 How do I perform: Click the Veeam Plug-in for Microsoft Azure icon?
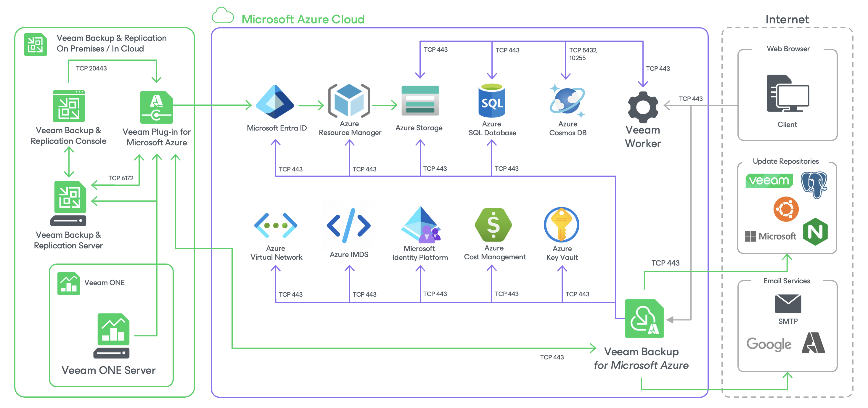point(156,107)
